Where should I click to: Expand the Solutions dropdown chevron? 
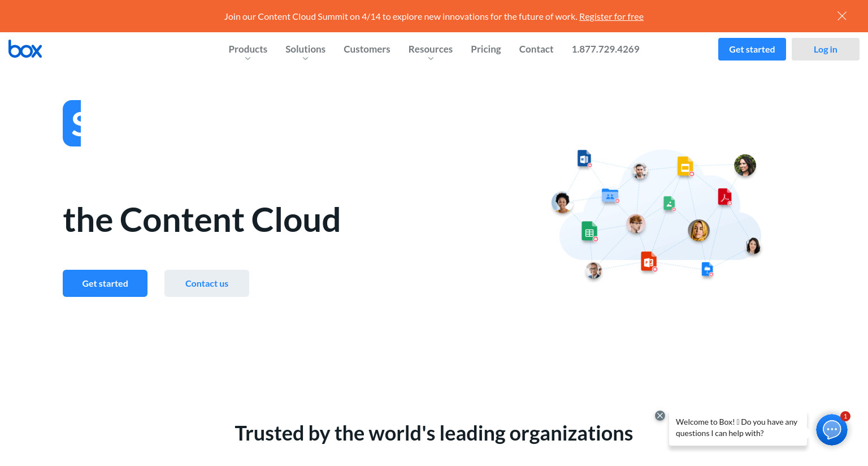[305, 59]
